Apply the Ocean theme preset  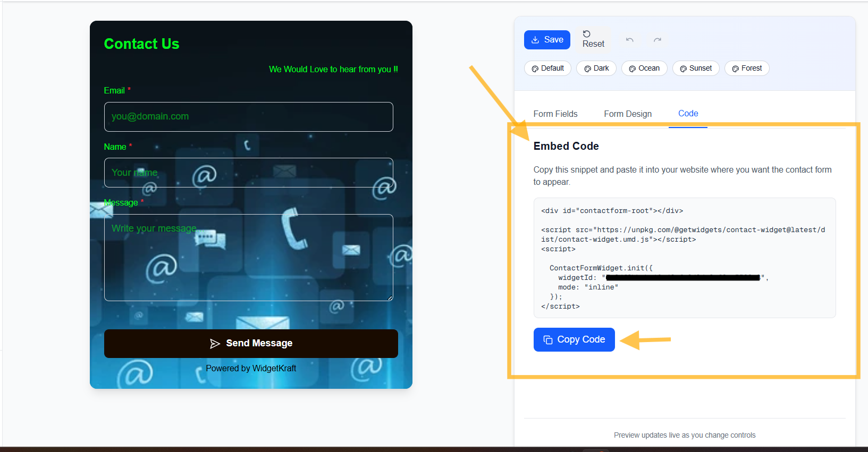point(644,69)
